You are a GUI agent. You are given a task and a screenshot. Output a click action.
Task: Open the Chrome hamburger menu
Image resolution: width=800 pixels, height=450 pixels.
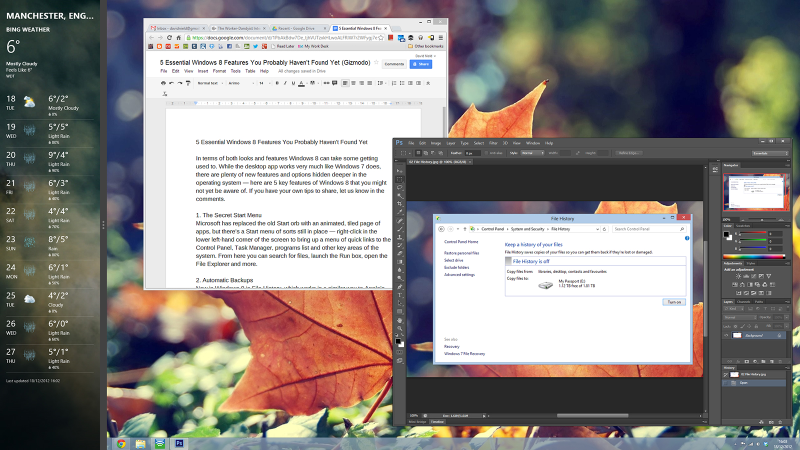pyautogui.click(x=440, y=38)
